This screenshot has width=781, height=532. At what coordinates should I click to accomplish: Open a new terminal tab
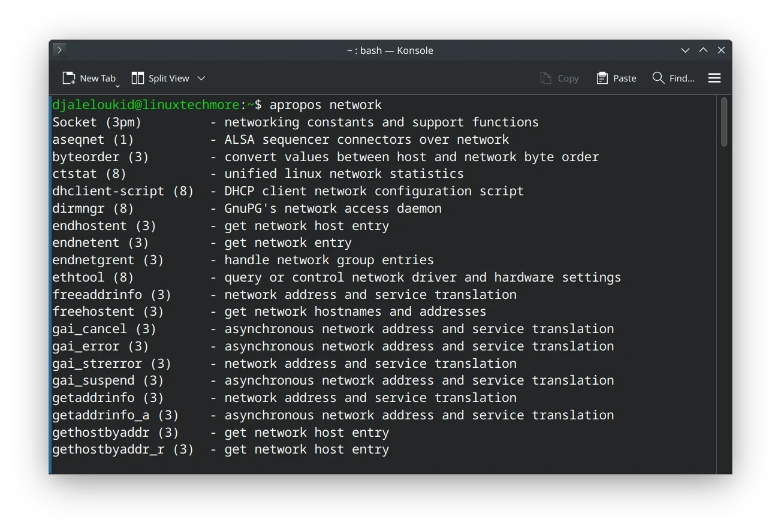tap(89, 78)
